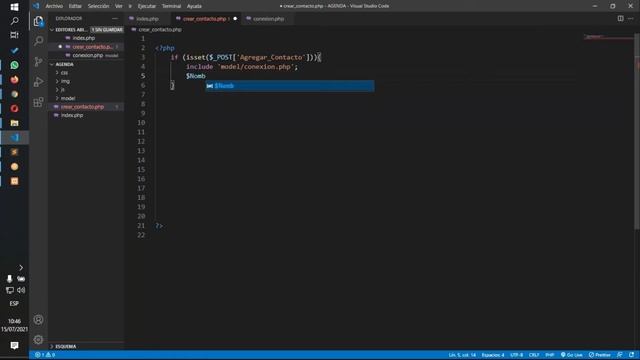The width and height of the screenshot is (640, 360).
Task: Collapse the Editores Abiertos section
Action: (x=51, y=30)
